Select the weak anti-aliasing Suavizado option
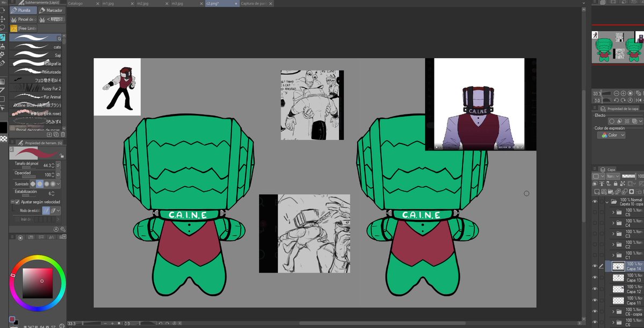The height and width of the screenshot is (328, 644). [40, 184]
